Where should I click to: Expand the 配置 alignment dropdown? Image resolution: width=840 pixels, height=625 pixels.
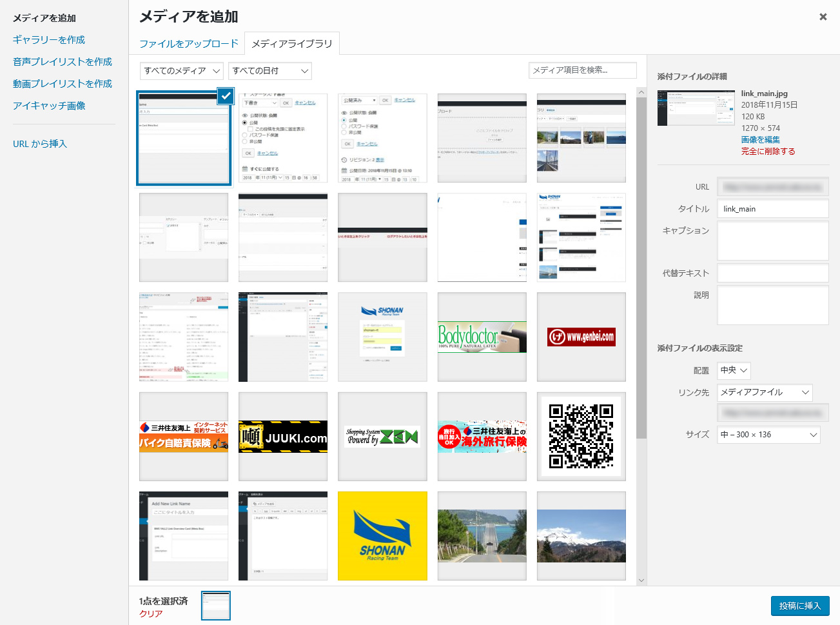pos(734,370)
